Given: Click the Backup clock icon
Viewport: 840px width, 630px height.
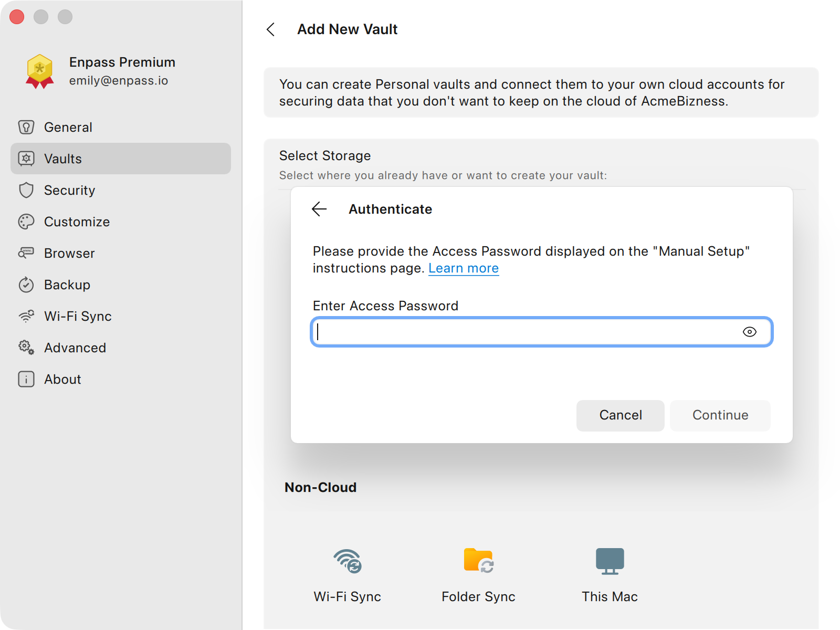Looking at the screenshot, I should 26,285.
